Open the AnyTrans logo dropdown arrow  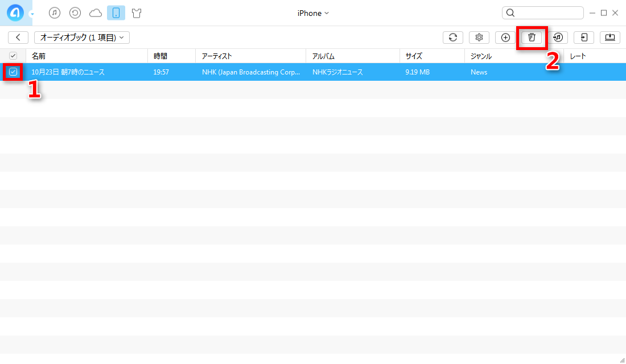32,14
